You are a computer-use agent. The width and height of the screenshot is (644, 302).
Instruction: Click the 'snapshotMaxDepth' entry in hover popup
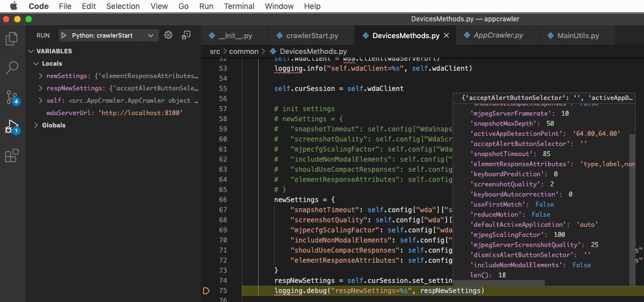[x=512, y=123]
